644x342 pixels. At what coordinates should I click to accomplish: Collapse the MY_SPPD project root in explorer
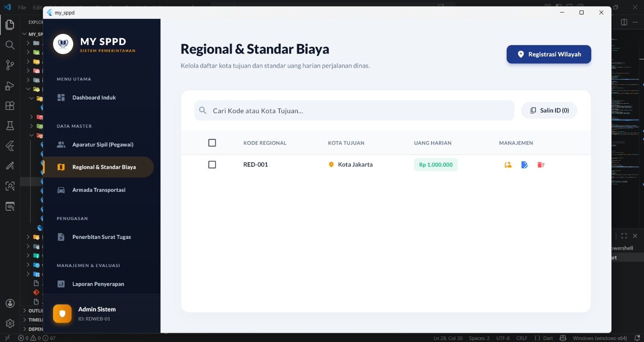(32, 34)
